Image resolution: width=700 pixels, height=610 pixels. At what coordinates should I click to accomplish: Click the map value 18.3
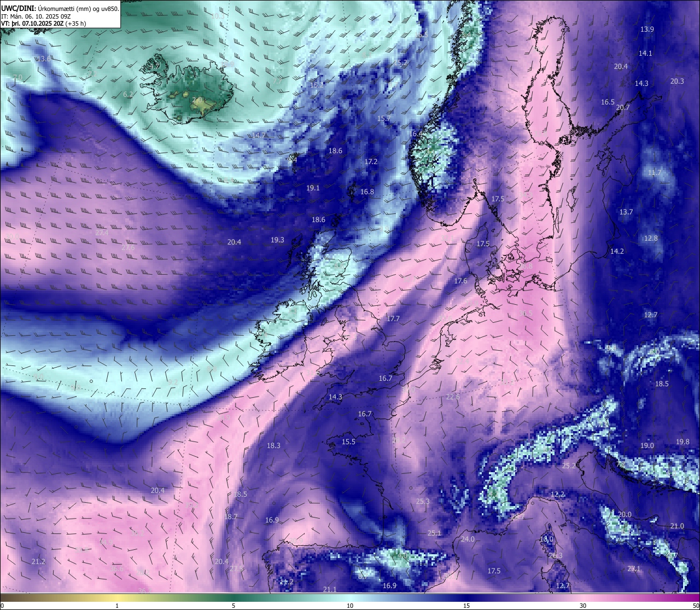point(273,445)
